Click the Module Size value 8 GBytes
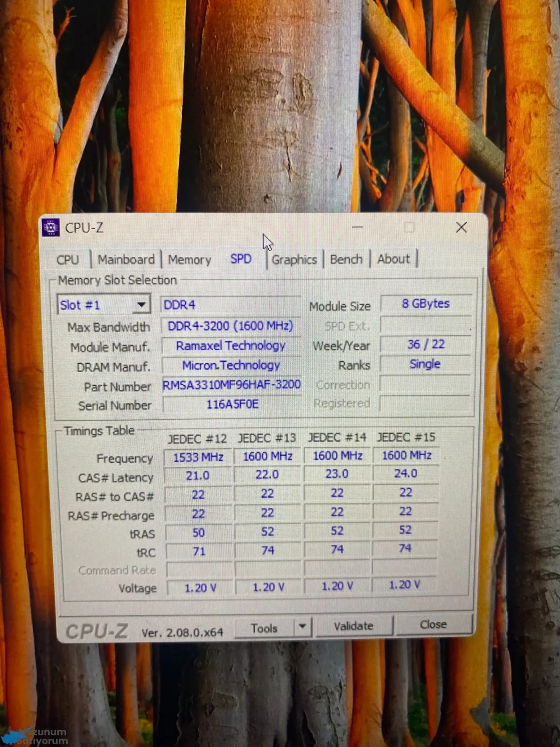The image size is (560, 747). tap(426, 303)
